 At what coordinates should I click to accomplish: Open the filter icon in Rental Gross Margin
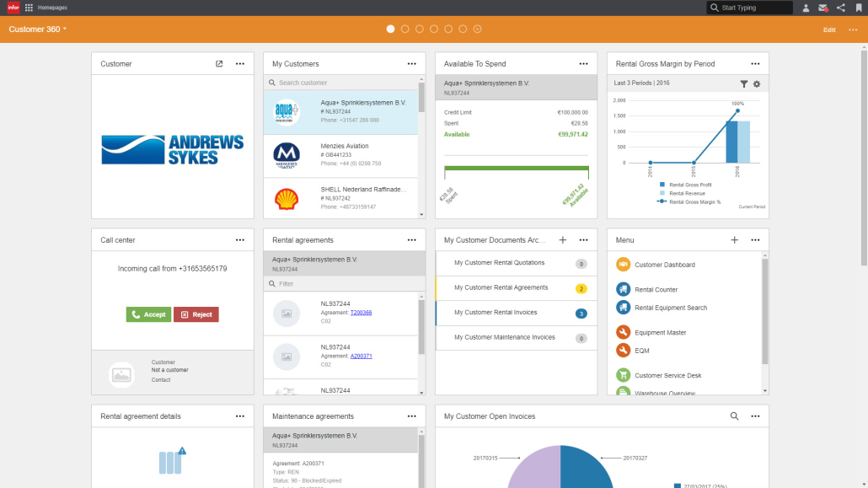[x=744, y=83]
